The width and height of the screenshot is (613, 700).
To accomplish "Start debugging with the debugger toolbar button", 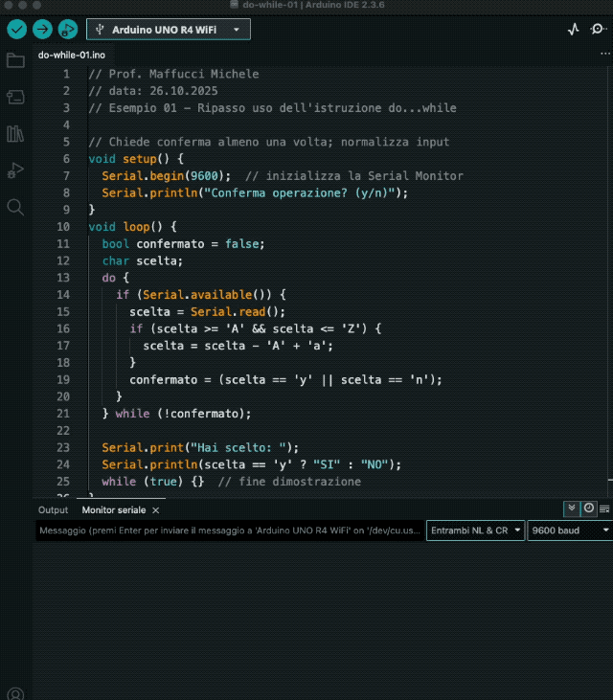I will pyautogui.click(x=68, y=30).
